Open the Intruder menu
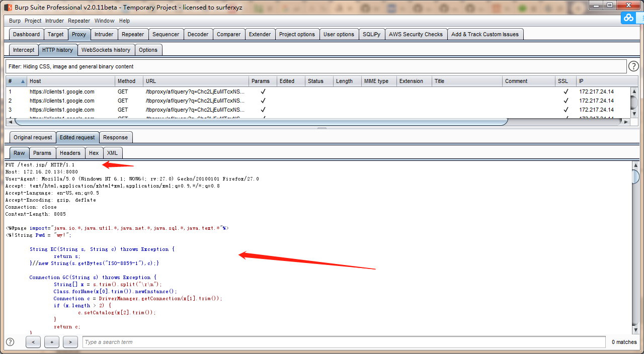Viewport: 644px width, 354px height. click(55, 21)
